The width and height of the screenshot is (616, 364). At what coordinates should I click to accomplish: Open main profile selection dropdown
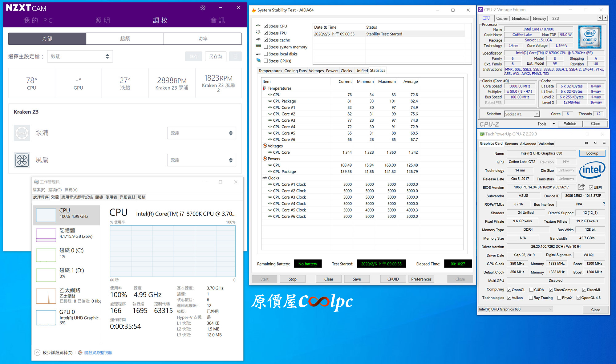(x=80, y=56)
